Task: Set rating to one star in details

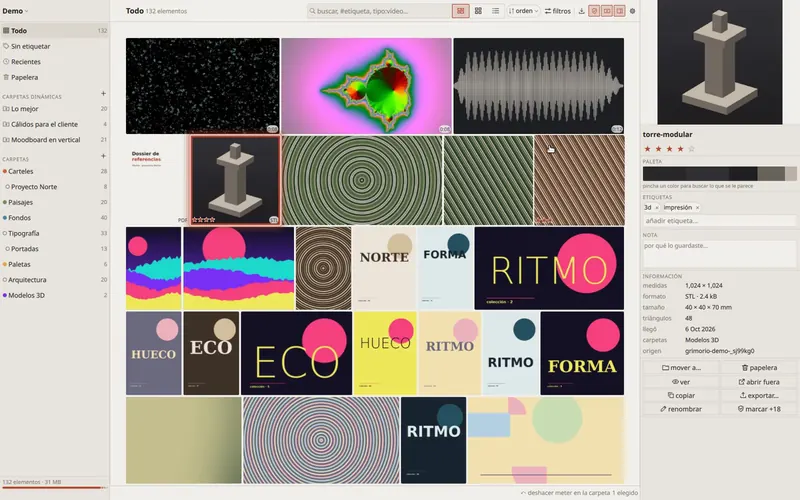Action: (x=647, y=149)
